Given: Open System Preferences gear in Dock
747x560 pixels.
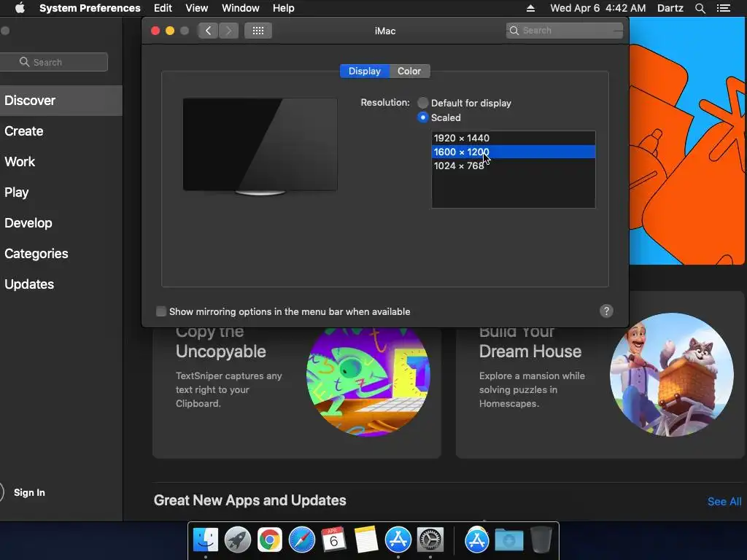Looking at the screenshot, I should pos(430,540).
